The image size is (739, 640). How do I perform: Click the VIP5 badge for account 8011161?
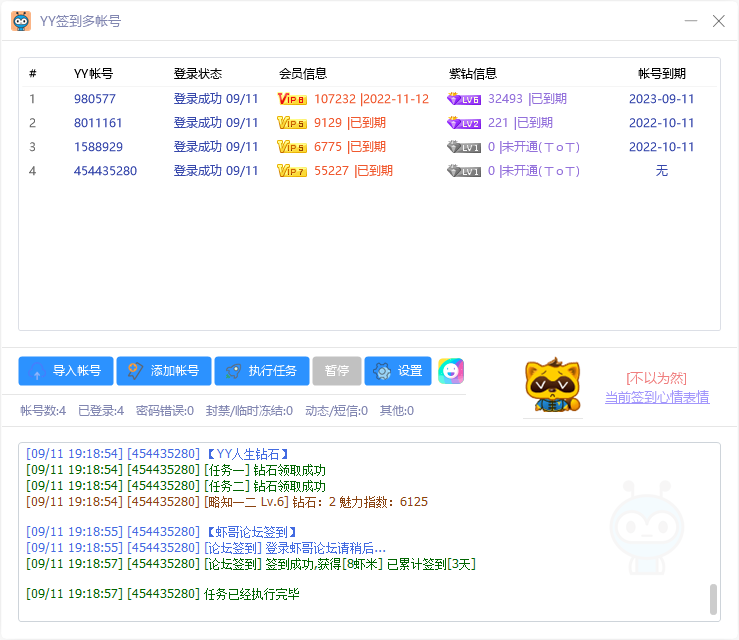point(292,123)
